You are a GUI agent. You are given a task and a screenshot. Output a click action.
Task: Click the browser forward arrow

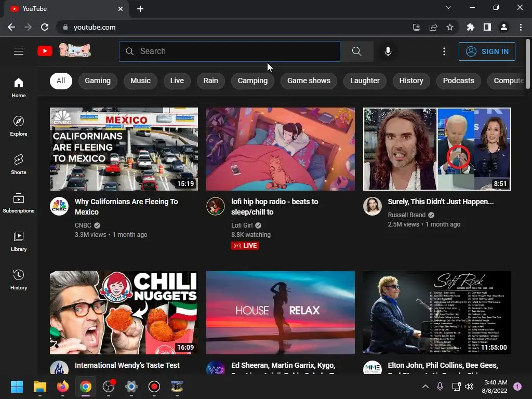[28, 27]
